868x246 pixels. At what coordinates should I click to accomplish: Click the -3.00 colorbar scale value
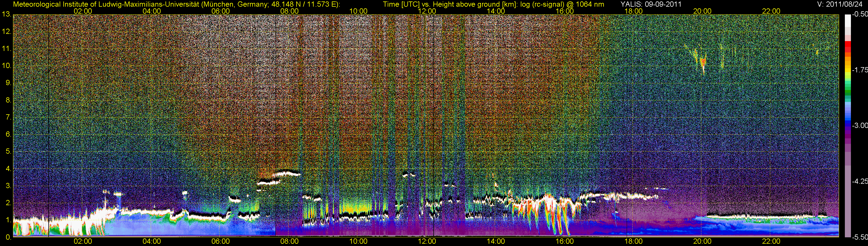860,125
